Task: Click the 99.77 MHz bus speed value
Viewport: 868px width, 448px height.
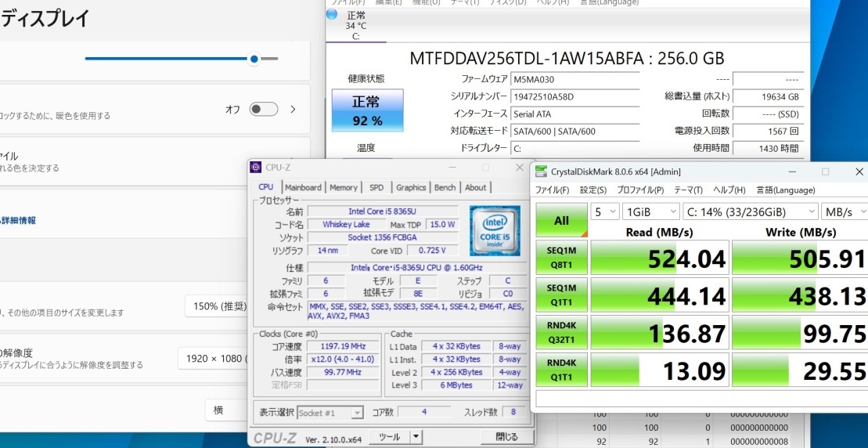Action: pyautogui.click(x=344, y=372)
